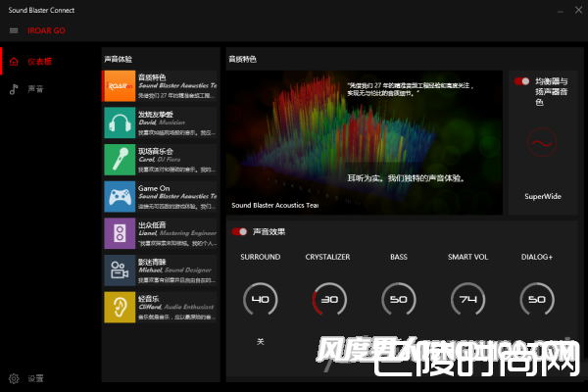Close the Sound Blaster Connect window
This screenshot has width=588, height=392.
[x=578, y=10]
